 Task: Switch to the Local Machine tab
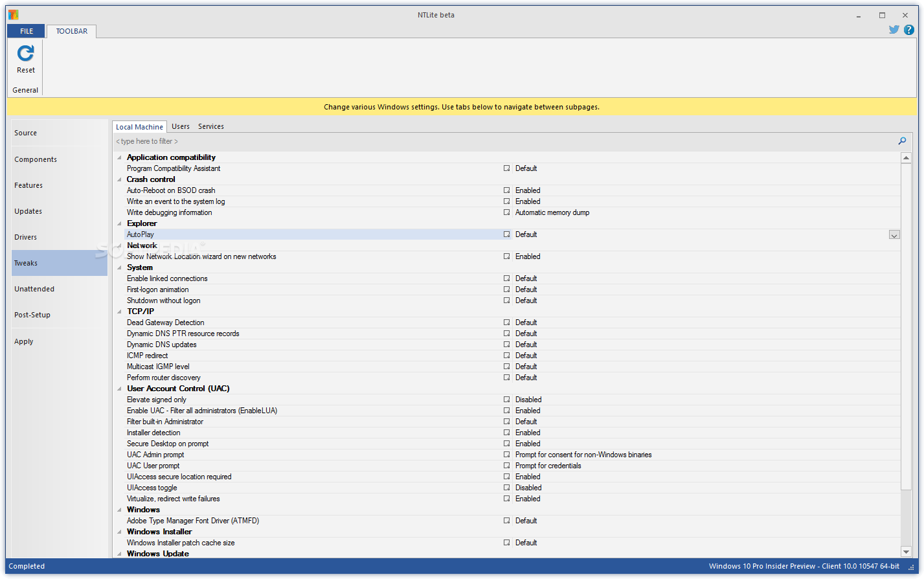(139, 127)
